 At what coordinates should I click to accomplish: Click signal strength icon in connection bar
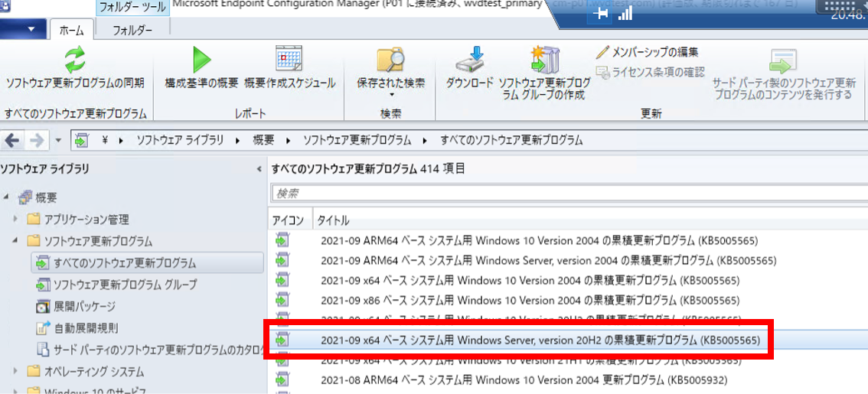point(625,15)
